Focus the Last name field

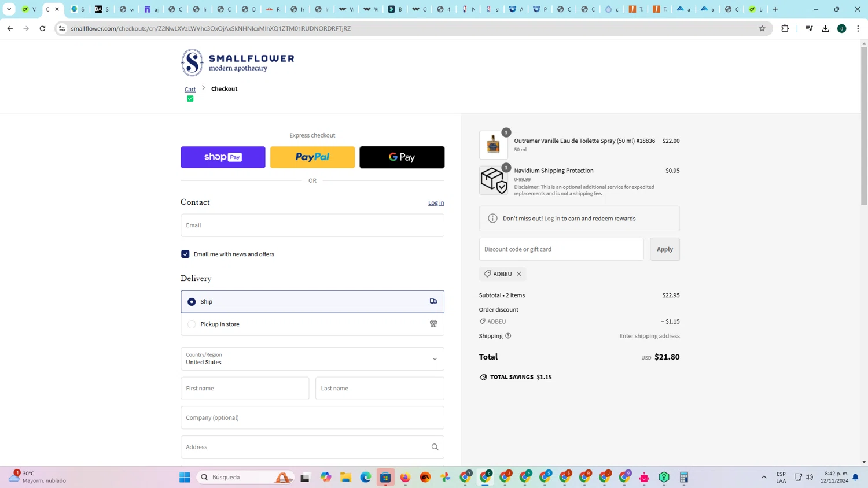tap(380, 389)
